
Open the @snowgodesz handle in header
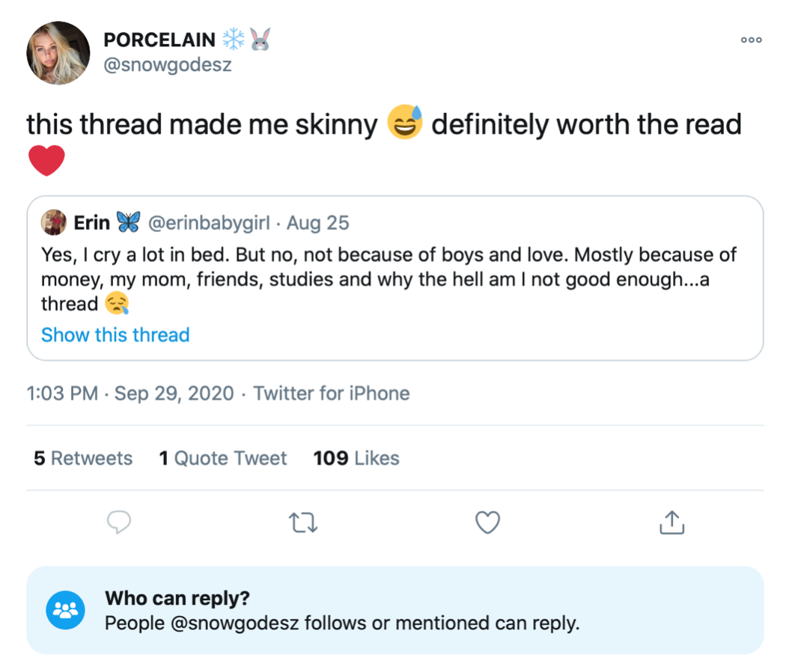[x=168, y=64]
